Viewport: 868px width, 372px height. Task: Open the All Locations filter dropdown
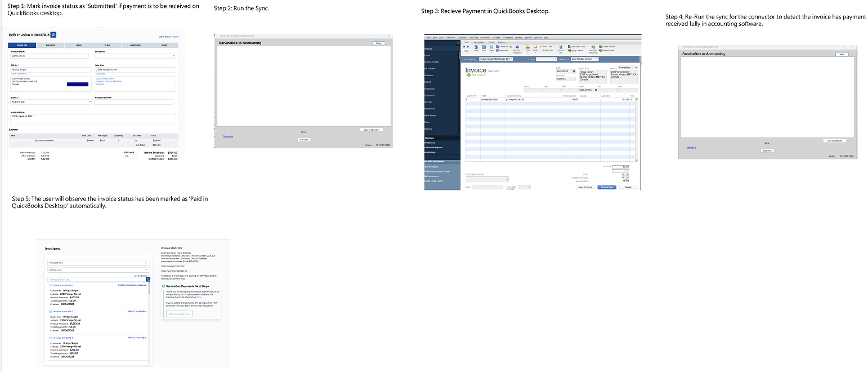(x=99, y=263)
